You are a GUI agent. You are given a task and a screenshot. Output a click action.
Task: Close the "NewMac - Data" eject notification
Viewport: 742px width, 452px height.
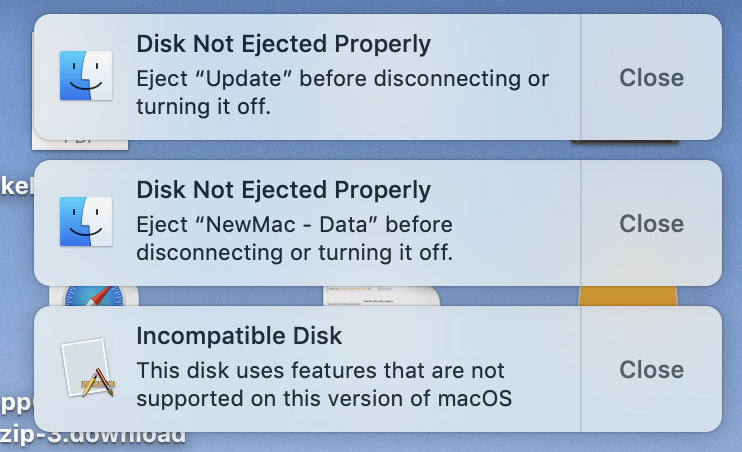(x=651, y=223)
